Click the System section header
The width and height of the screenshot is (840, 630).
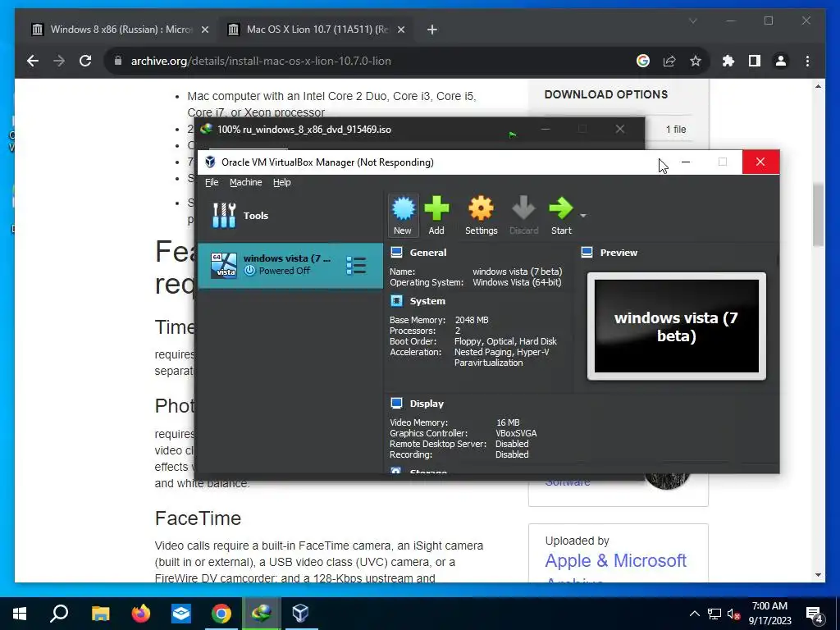(427, 301)
